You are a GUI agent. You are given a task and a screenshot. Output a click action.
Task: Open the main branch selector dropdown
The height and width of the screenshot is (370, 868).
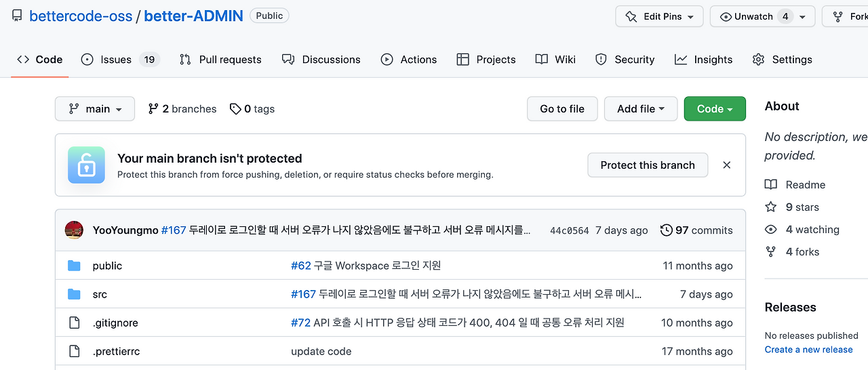point(95,109)
